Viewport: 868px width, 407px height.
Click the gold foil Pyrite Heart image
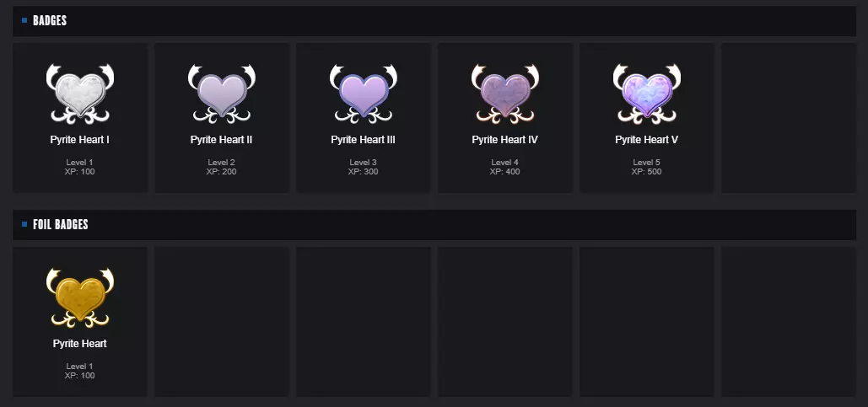[79, 296]
